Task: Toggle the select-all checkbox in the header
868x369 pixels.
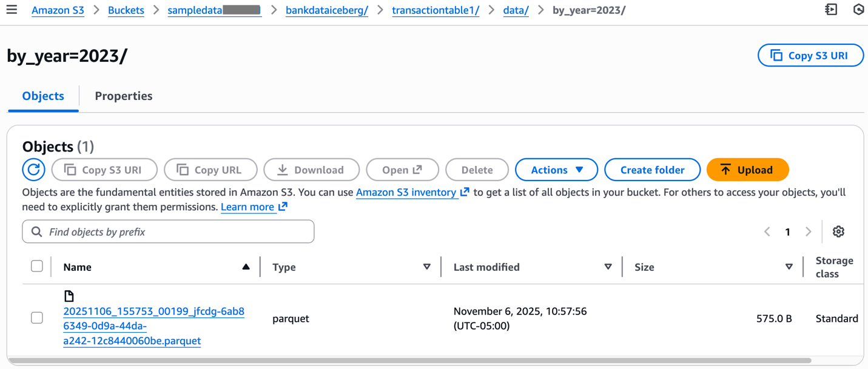Action: point(37,265)
